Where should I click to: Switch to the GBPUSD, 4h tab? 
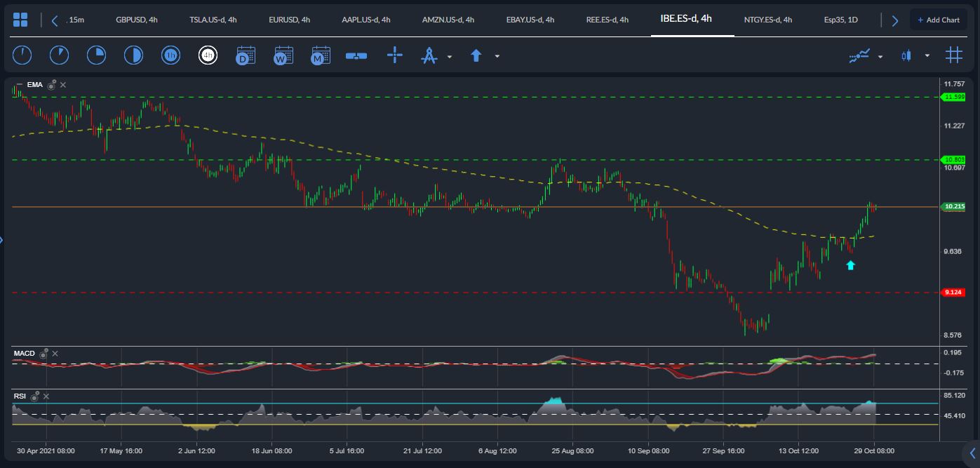click(137, 20)
